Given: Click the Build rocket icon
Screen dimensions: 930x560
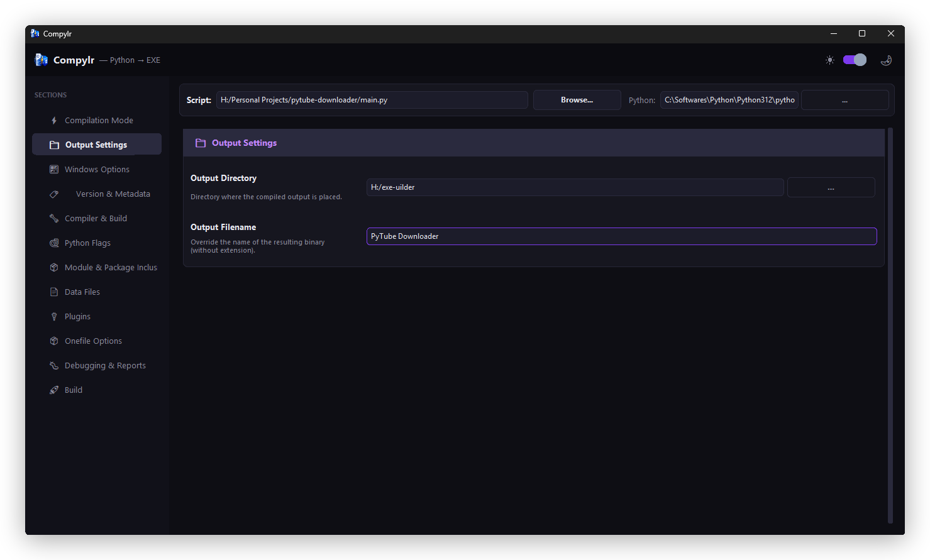Looking at the screenshot, I should point(54,390).
